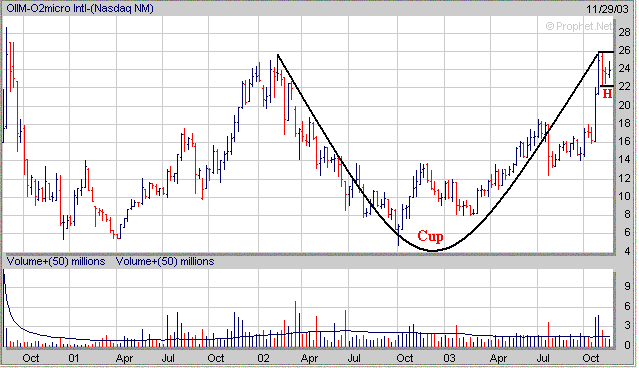Click the Jul label between 02 and 03
The width and height of the screenshot is (639, 368).
(354, 359)
